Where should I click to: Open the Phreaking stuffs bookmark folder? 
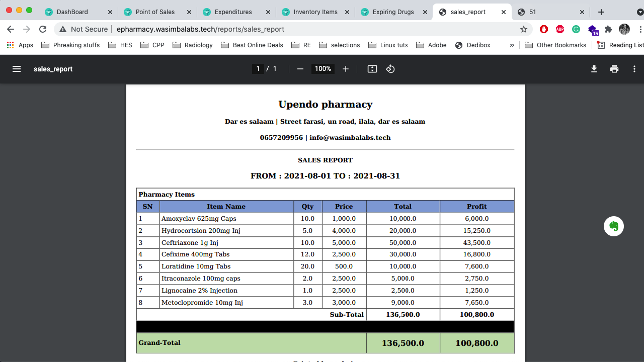click(x=70, y=45)
